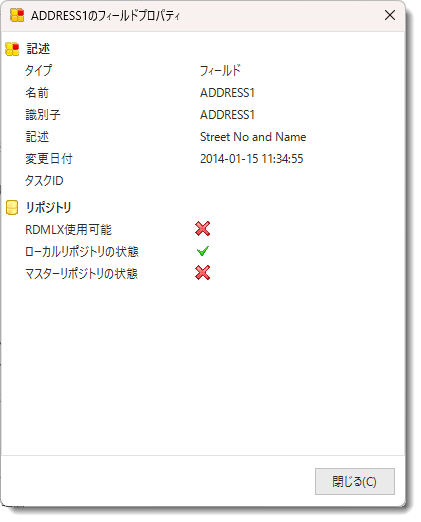This screenshot has width=421, height=522.
Task: Click the 識別子 value ADDRESS1
Action: pos(227,115)
